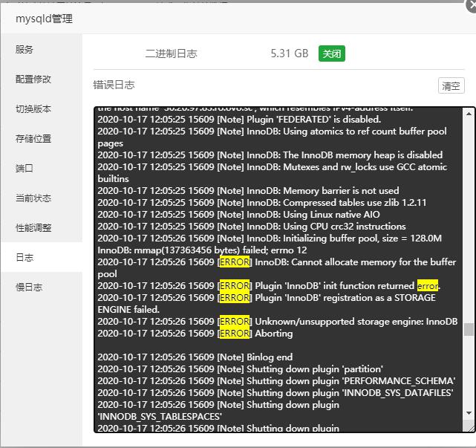Click the 'PERFORMANCE_SCHEMA' shutdown line
Viewport: 476px width, 448px height.
276,381
